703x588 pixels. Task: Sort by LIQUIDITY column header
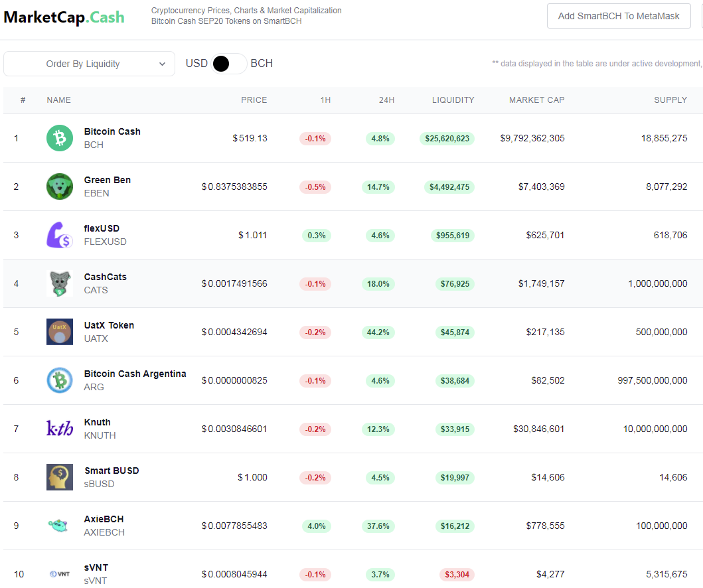coord(453,100)
